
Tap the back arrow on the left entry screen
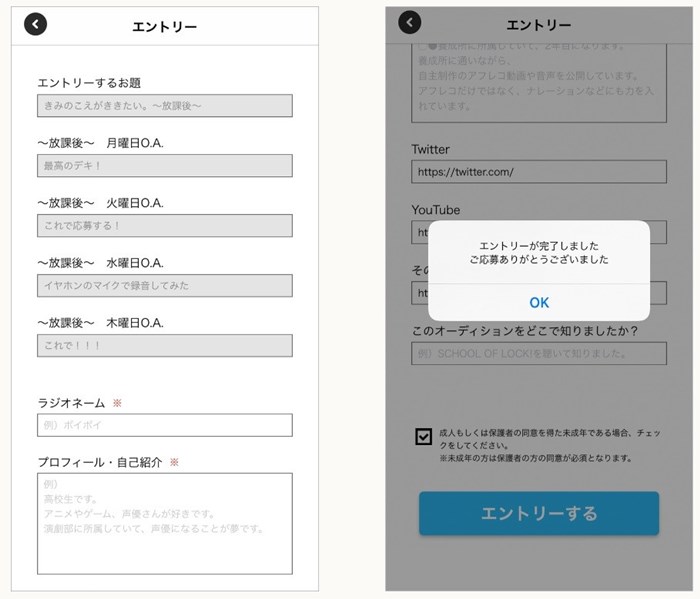[x=36, y=25]
